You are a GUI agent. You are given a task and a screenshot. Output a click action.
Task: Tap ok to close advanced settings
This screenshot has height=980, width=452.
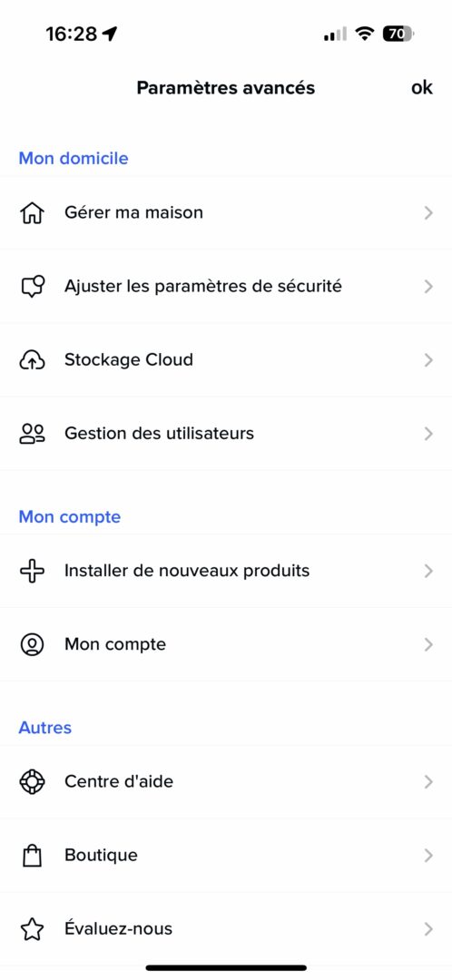tap(422, 87)
